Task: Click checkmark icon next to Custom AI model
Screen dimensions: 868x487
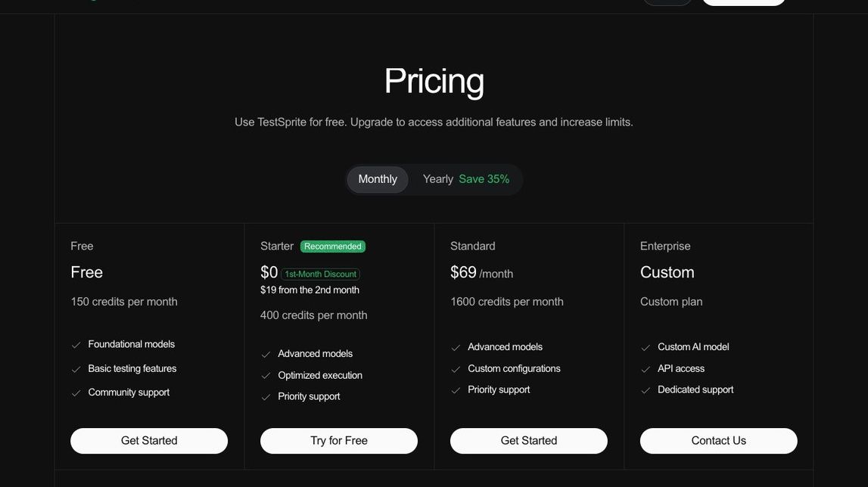Action: (x=646, y=348)
